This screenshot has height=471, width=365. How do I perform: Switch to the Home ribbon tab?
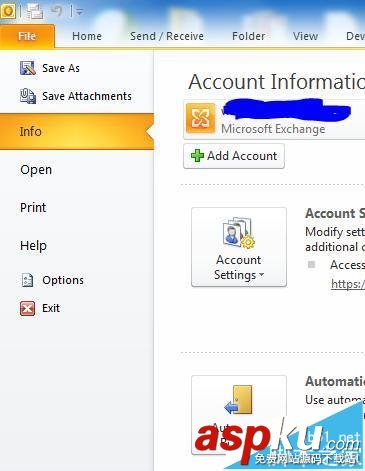click(87, 36)
